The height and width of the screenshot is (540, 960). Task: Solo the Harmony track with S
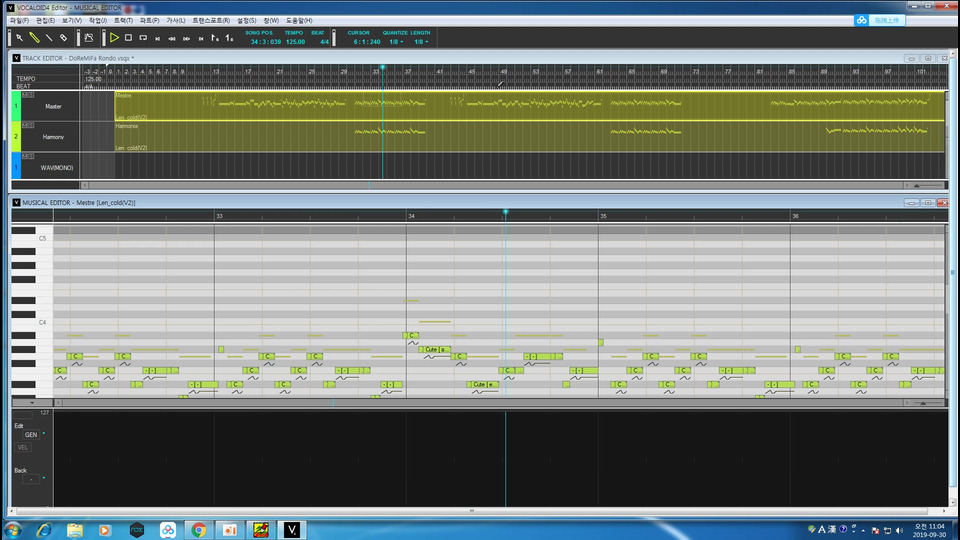(x=31, y=125)
